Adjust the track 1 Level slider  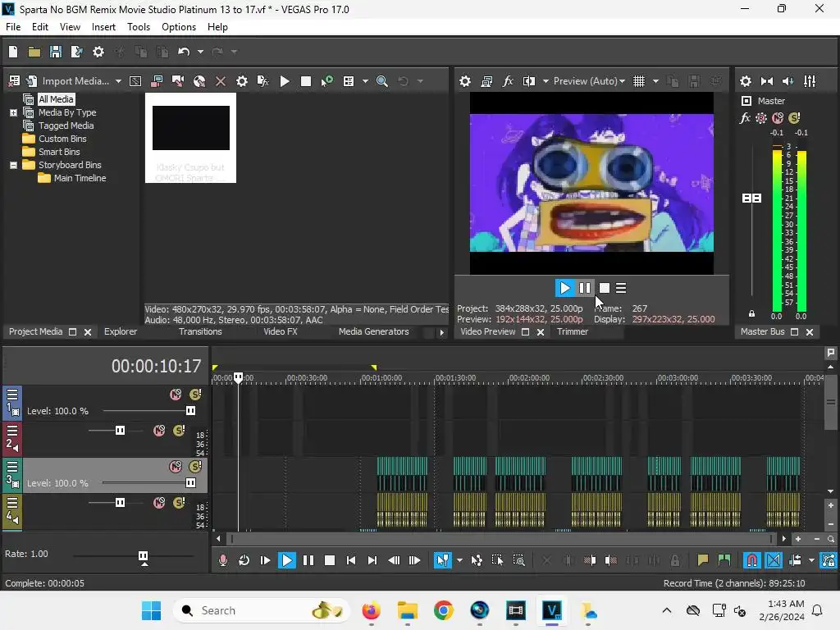click(x=190, y=411)
